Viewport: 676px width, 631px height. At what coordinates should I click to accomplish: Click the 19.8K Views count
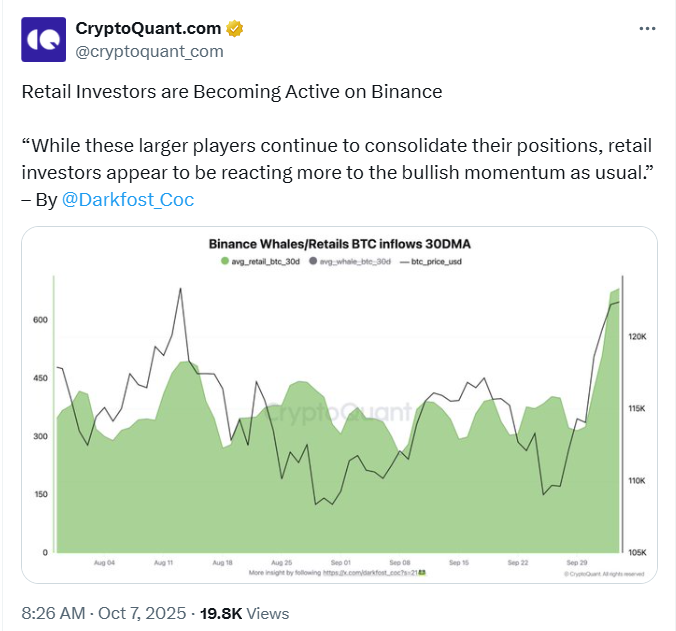pyautogui.click(x=245, y=613)
